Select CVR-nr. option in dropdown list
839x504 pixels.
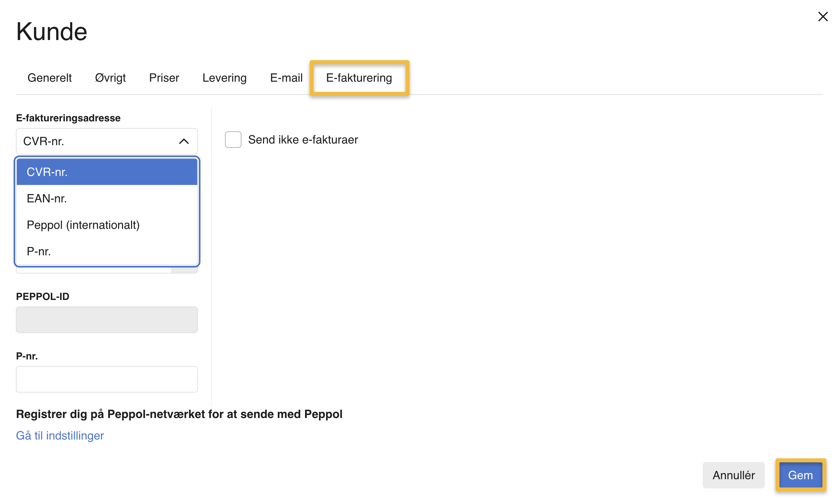click(107, 172)
